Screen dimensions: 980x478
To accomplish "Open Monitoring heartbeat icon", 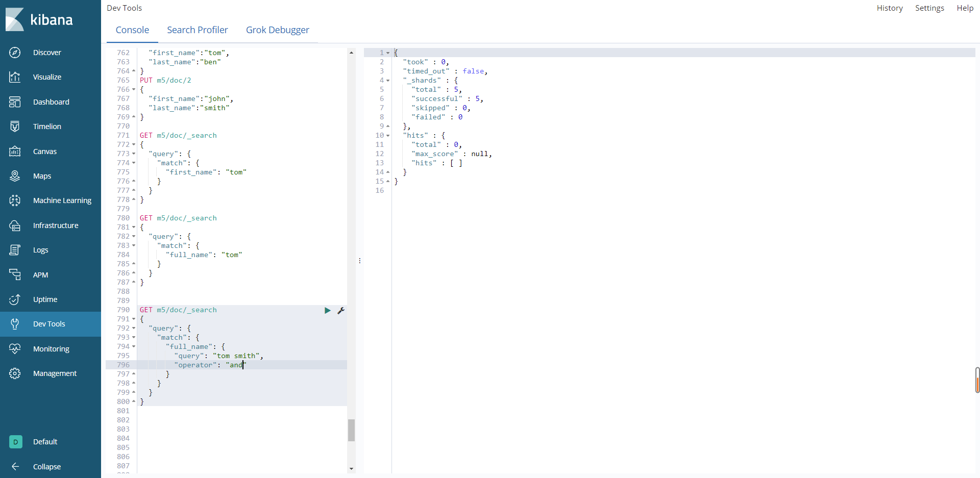I will coord(15,349).
